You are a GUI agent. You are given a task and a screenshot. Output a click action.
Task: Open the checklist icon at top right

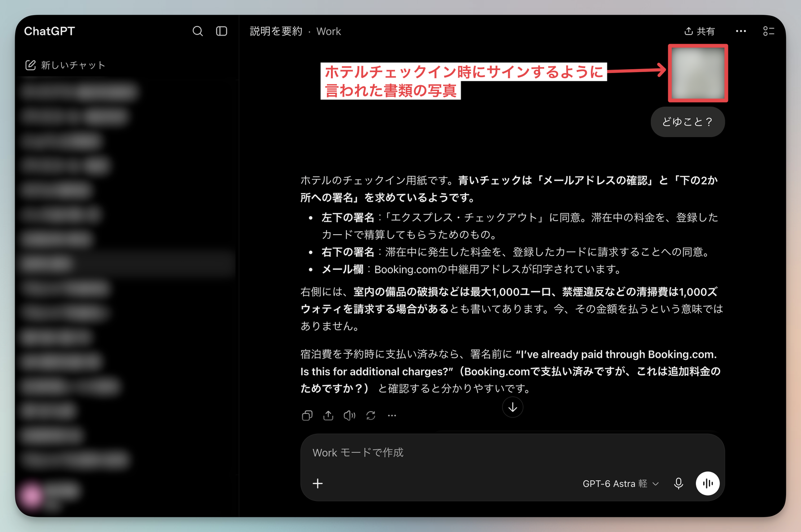pyautogui.click(x=768, y=31)
